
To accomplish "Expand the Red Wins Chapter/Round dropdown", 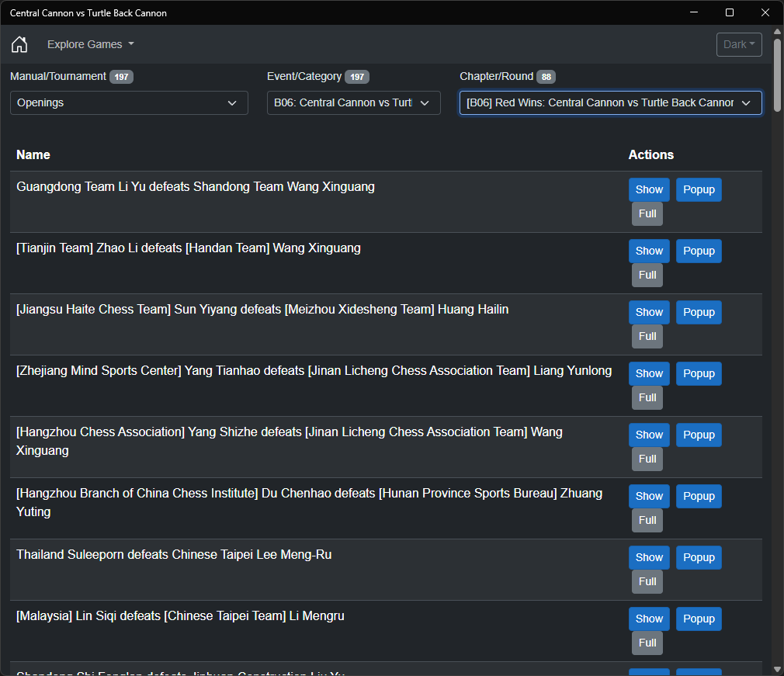I will tap(610, 103).
